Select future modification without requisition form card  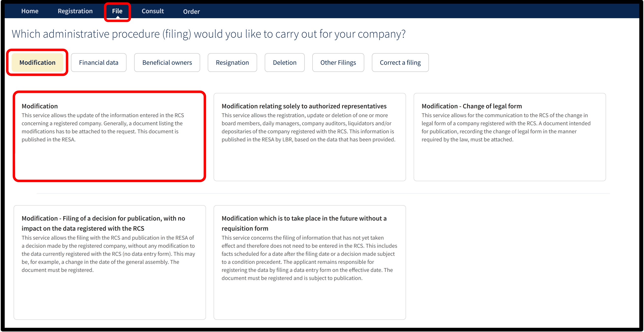click(x=310, y=262)
